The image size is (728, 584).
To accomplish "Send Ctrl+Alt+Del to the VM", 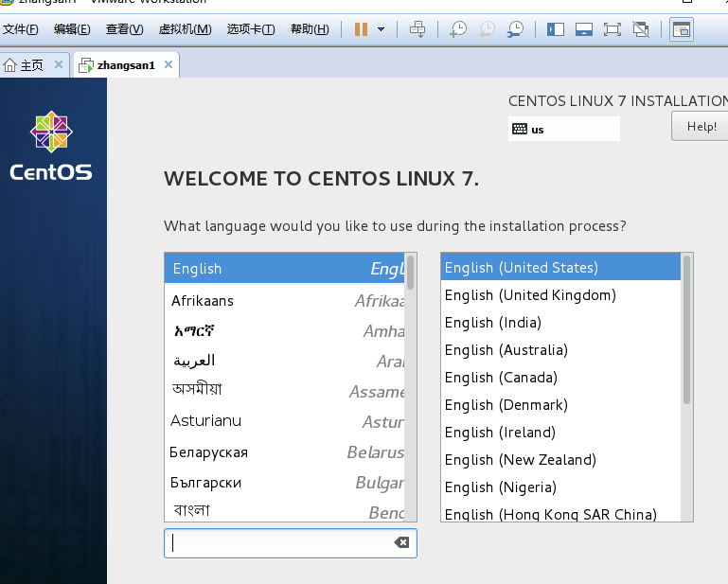I will 417,29.
